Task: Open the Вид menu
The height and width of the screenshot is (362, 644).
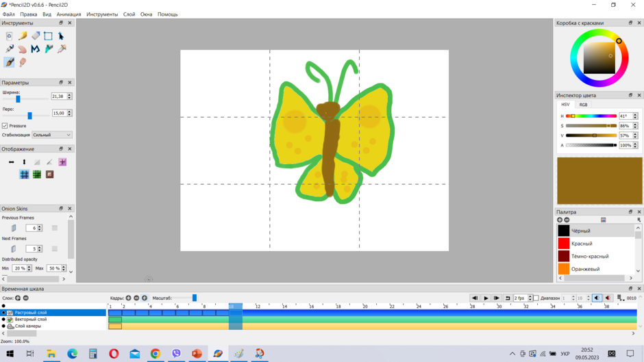Action: [47, 14]
